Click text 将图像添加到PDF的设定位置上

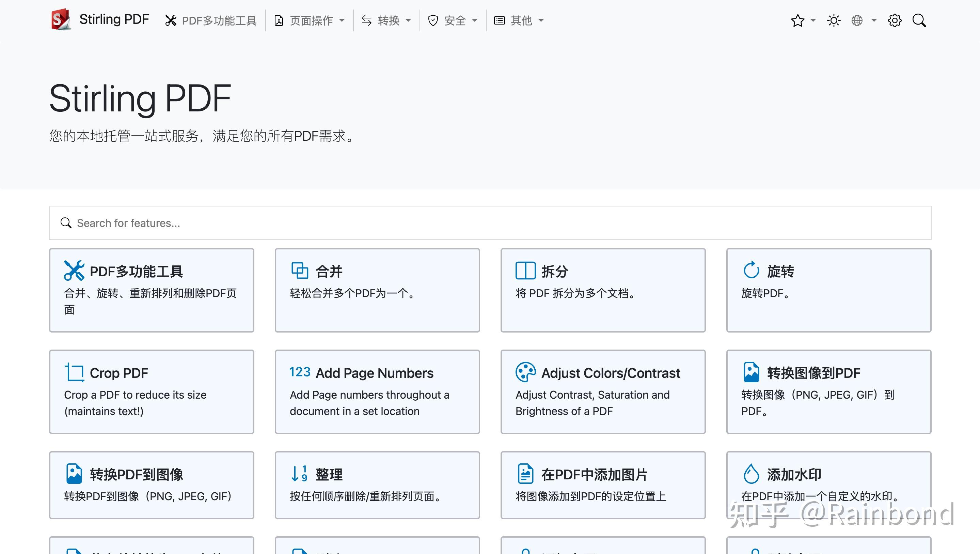(591, 496)
